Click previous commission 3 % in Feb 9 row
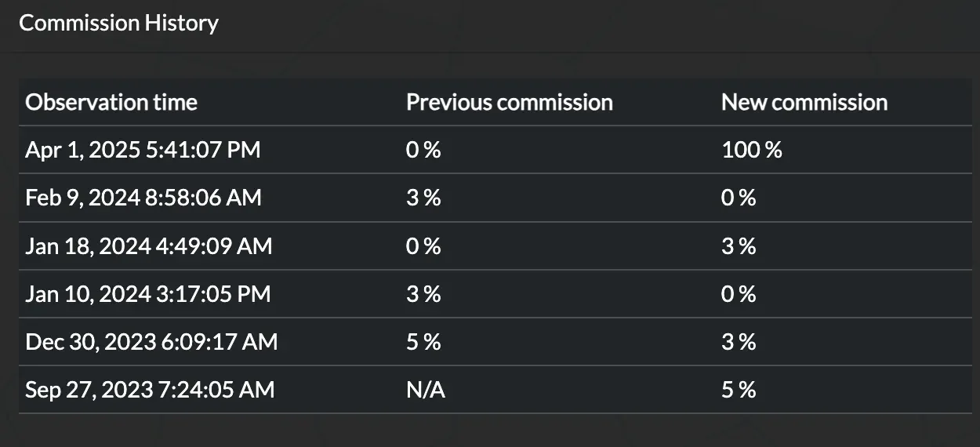 (423, 198)
